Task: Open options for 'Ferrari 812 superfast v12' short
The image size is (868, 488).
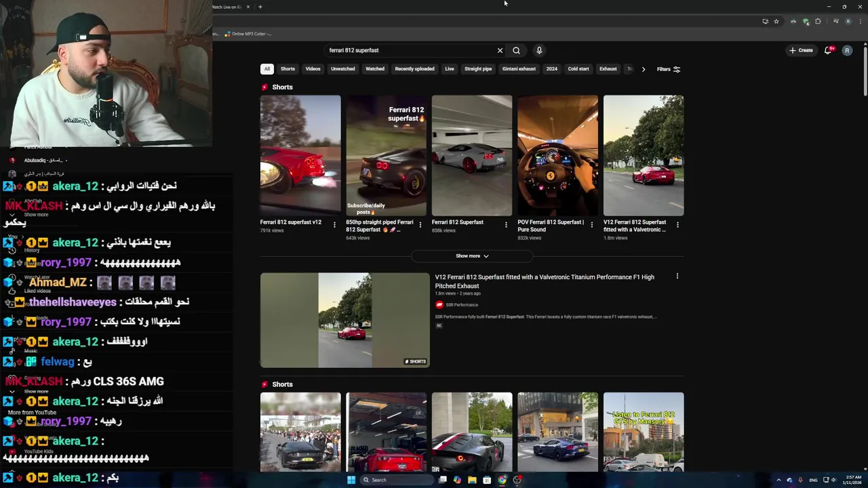Action: click(x=334, y=225)
